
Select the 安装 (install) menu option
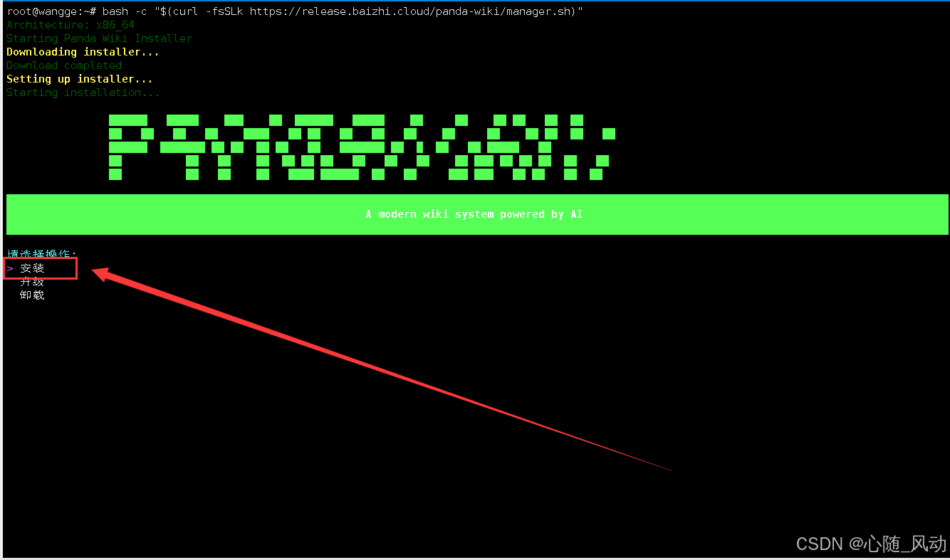(x=32, y=268)
